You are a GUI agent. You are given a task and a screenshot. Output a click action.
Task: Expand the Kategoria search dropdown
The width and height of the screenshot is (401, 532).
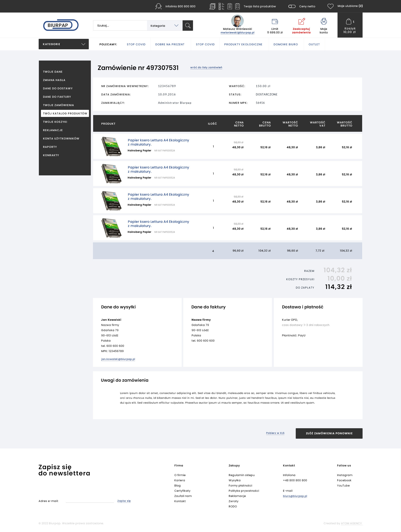pos(165,26)
